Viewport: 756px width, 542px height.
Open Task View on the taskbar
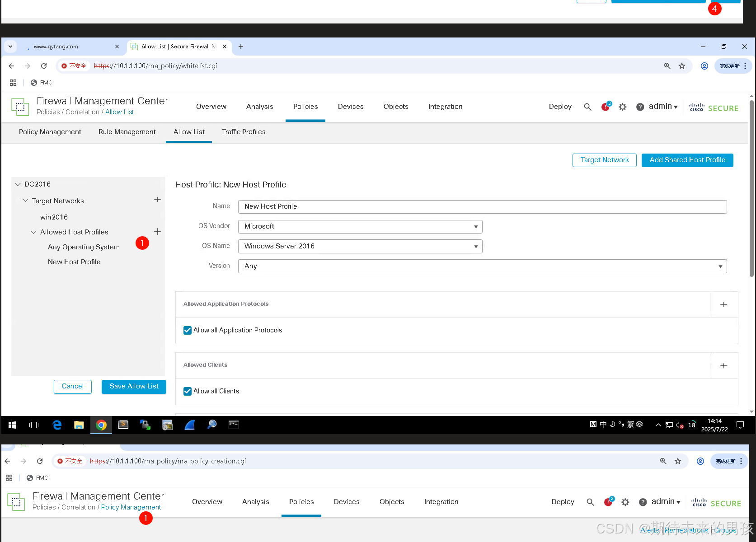[34, 425]
